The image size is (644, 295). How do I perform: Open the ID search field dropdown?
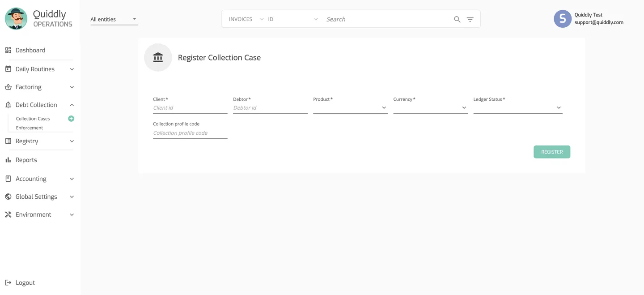coord(293,19)
